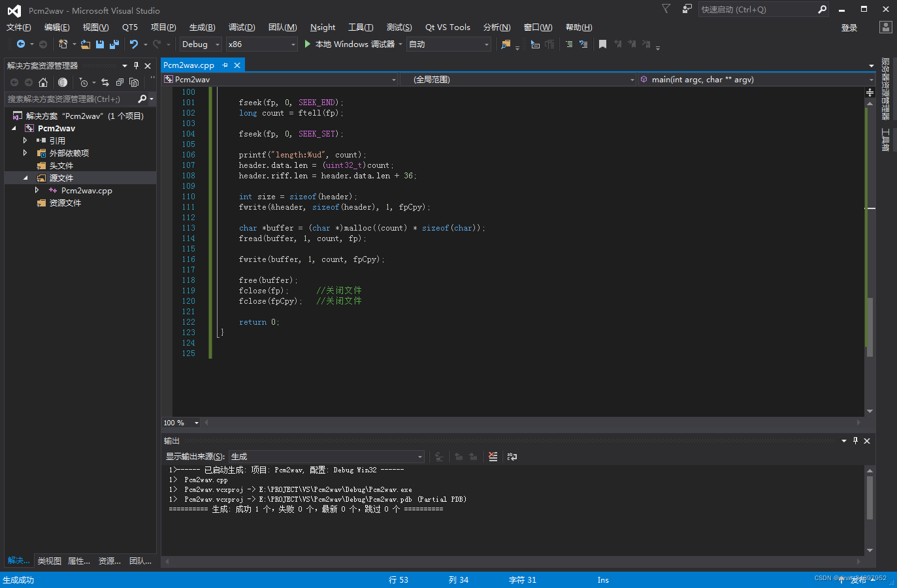
Task: Open the (全局范围) scope dropdown
Action: pyautogui.click(x=518, y=80)
